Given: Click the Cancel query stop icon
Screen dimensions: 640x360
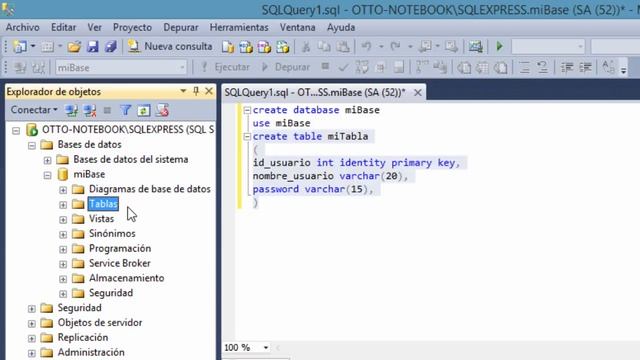Looking at the screenshot, I should pos(325,67).
